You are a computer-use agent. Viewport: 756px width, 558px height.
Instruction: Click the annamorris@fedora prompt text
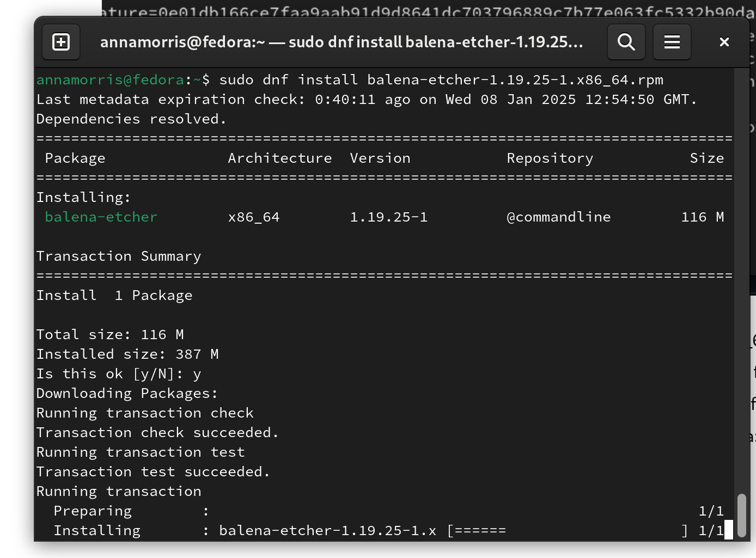[x=110, y=80]
